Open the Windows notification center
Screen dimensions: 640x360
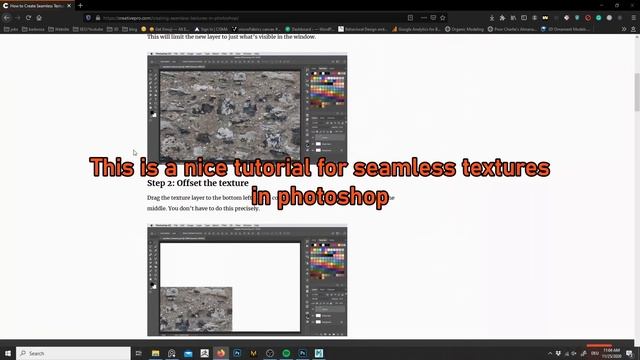(x=630, y=353)
